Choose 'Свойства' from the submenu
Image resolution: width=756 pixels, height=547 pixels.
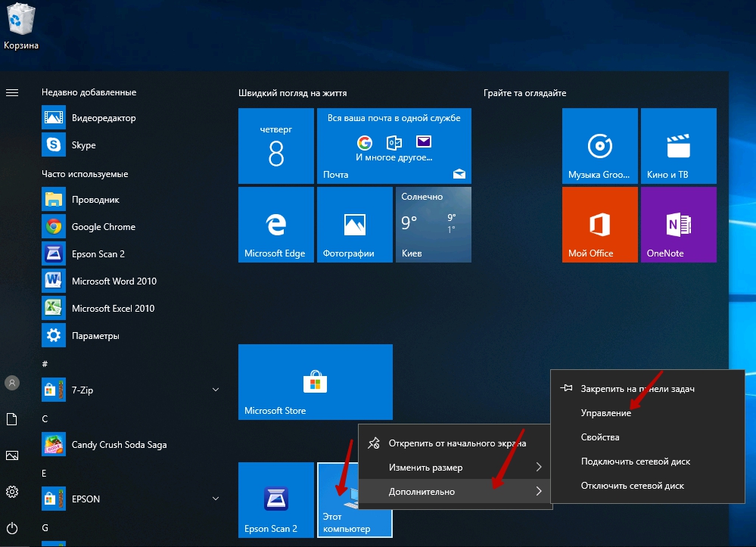(600, 437)
